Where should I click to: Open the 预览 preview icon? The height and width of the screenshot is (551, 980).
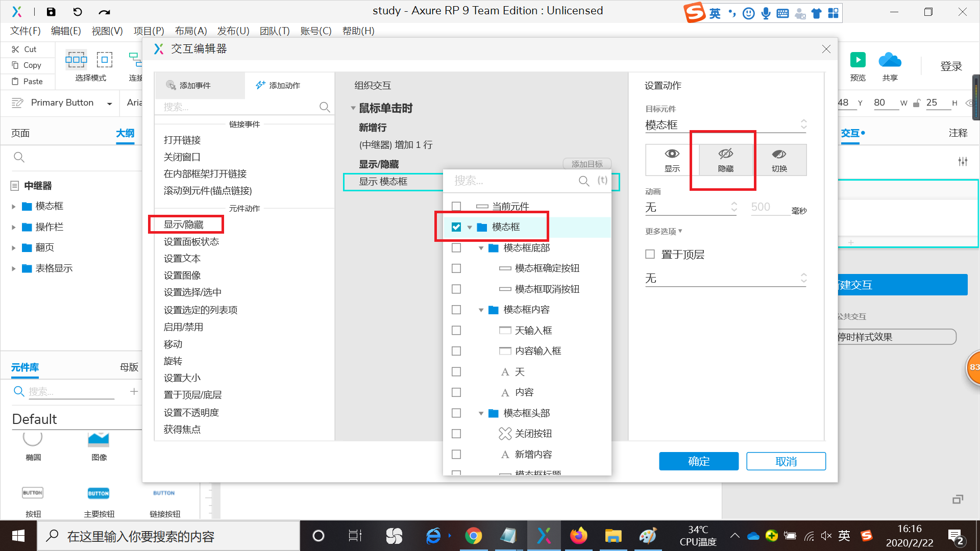pyautogui.click(x=857, y=60)
